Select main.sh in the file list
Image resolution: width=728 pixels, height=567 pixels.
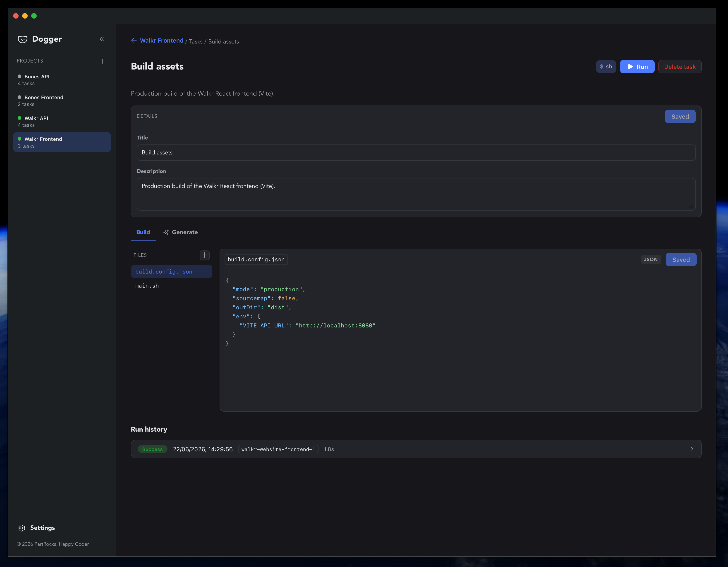171,286
